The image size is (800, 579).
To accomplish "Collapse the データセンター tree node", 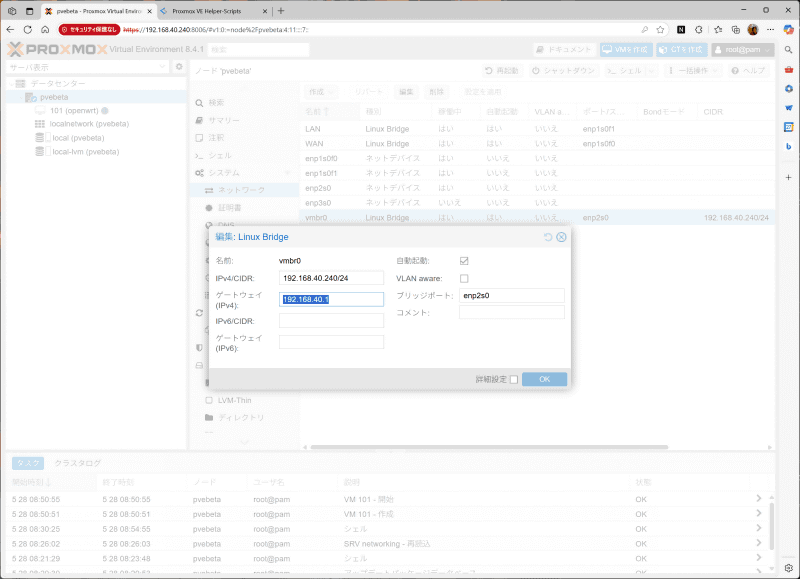I will pyautogui.click(x=11, y=82).
